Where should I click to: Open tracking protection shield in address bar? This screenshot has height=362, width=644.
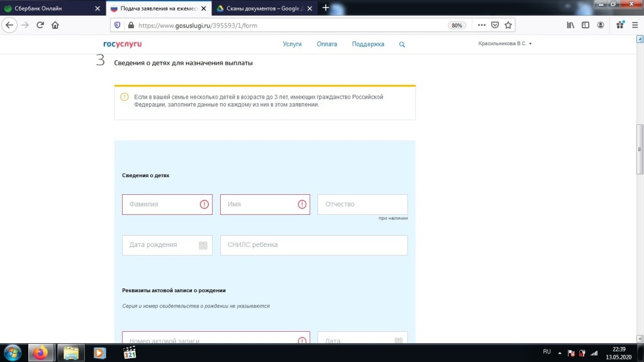(117, 25)
